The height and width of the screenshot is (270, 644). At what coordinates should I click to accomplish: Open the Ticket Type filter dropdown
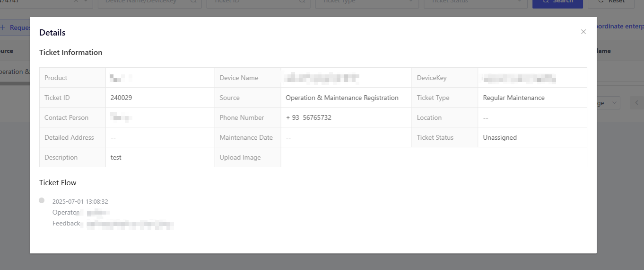pos(366,2)
